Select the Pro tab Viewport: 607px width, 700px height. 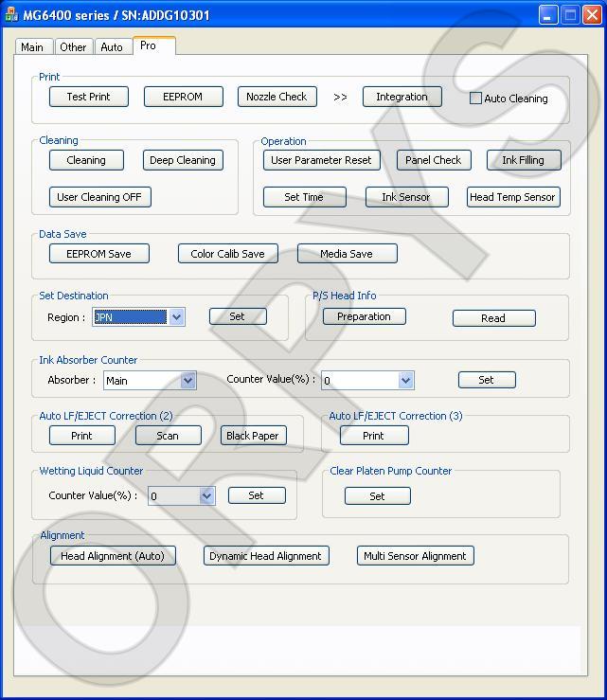[154, 45]
